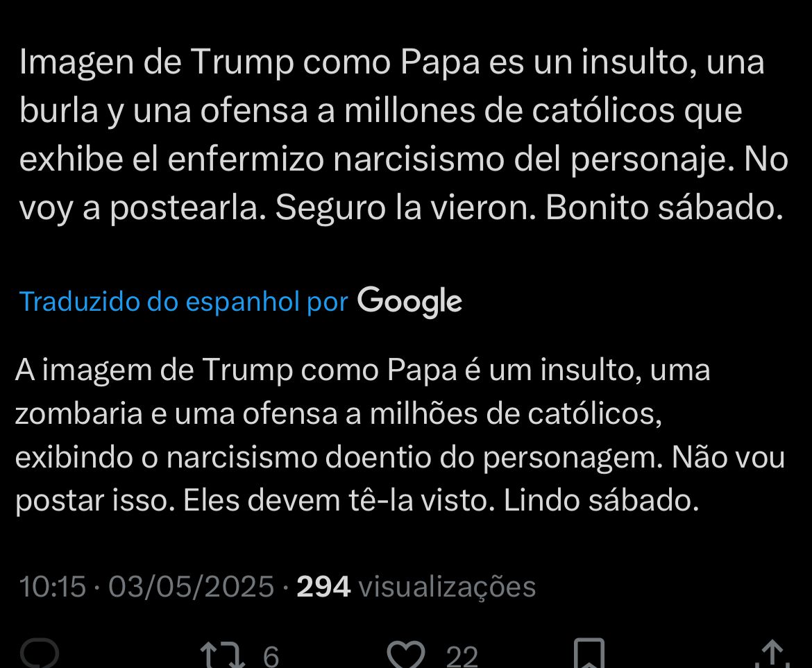Select the repost count showing 6
This screenshot has height=668, width=812.
point(271,657)
